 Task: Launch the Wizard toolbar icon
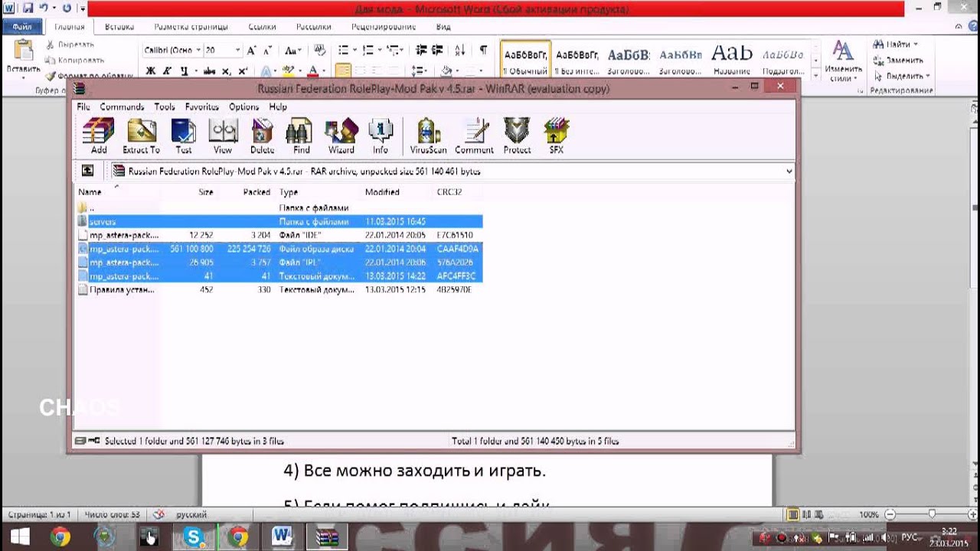tap(341, 136)
